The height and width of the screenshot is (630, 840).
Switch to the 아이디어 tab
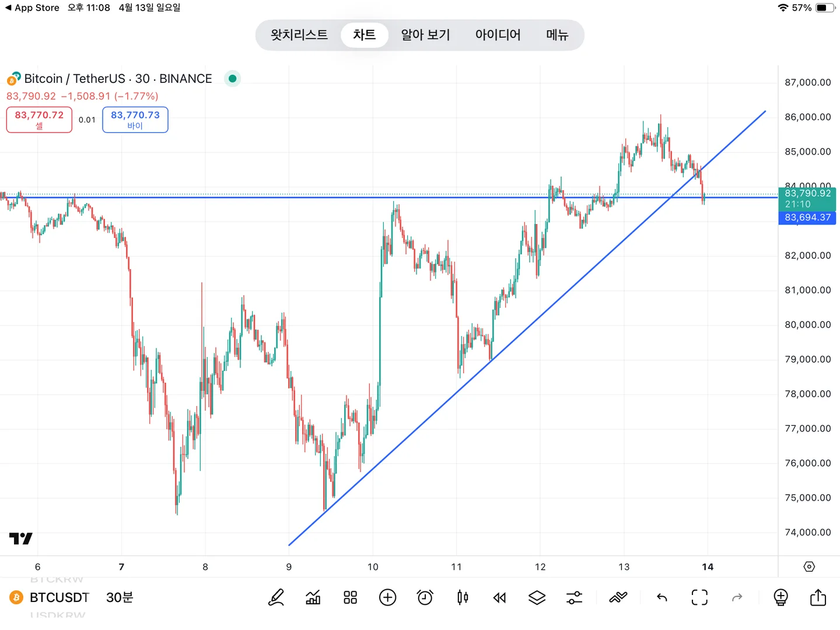(498, 35)
